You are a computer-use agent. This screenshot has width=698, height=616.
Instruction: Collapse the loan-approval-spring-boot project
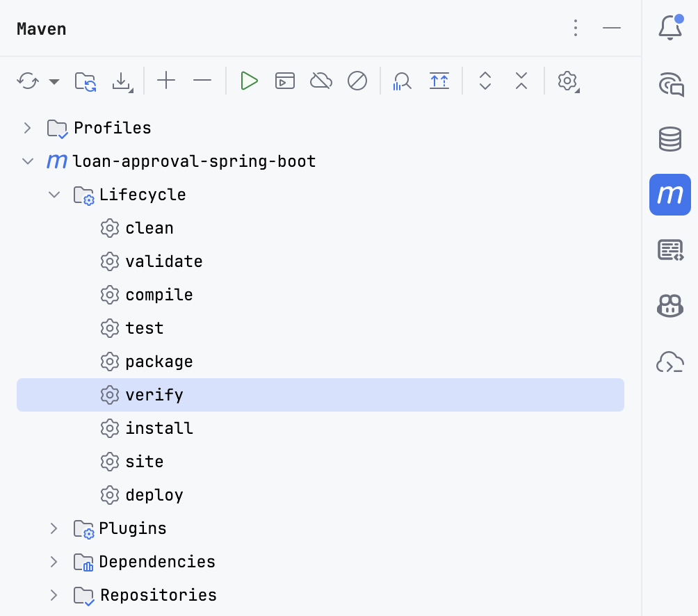click(x=28, y=161)
